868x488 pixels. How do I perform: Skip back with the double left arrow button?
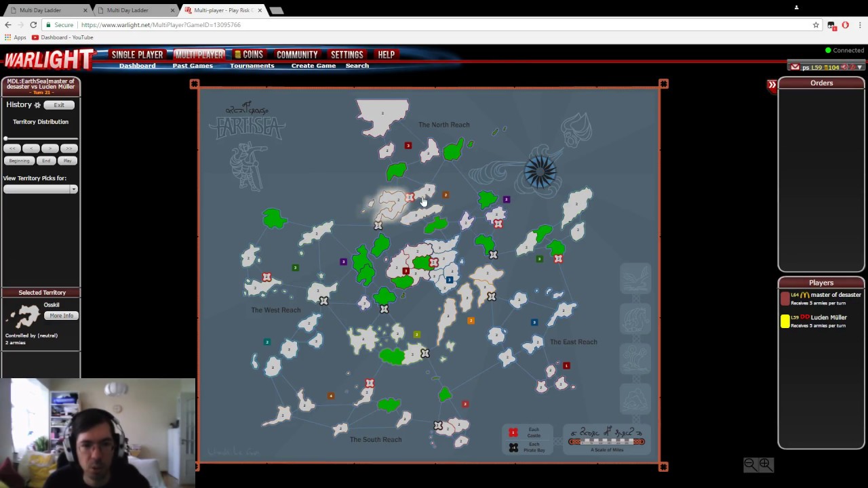click(x=12, y=148)
